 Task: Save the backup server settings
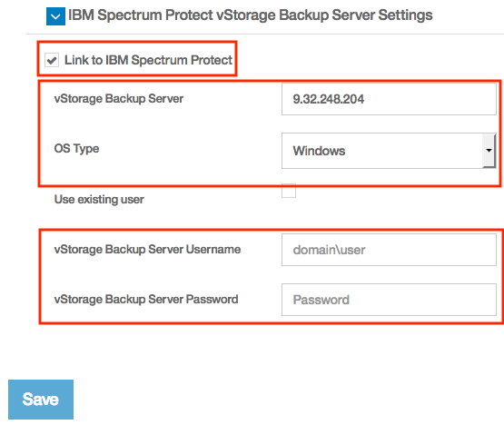(41, 400)
